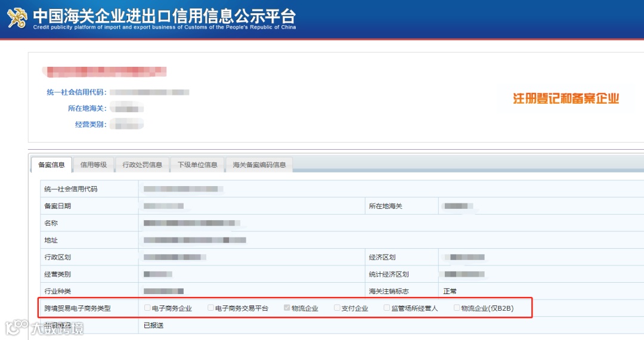Click the 注册登记和备案企业 status label
Viewport: 644px width, 340px height.
[566, 98]
